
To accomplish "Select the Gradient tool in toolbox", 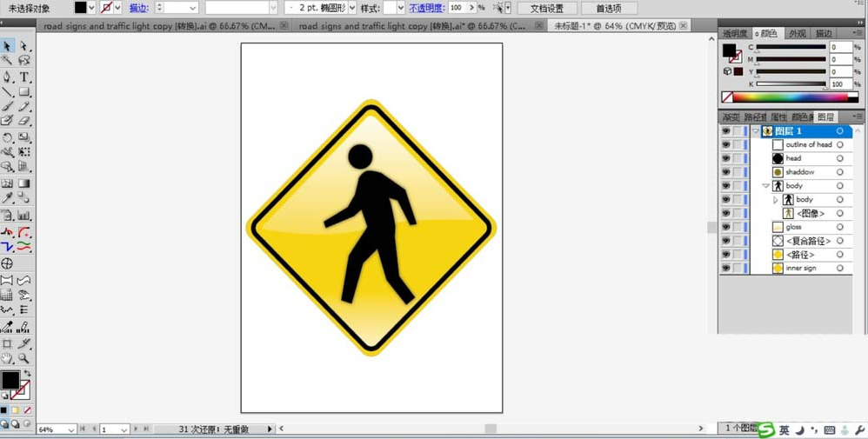I will 23,183.
